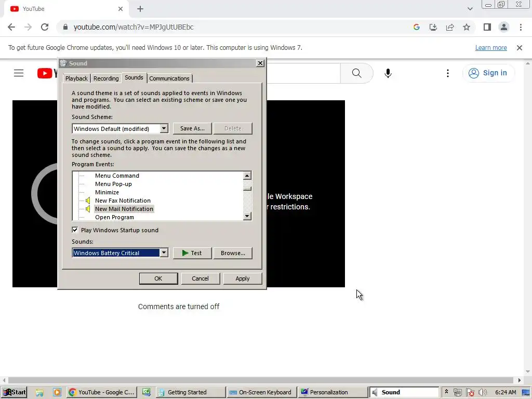
Task: Click the Learn more link
Action: [491, 48]
